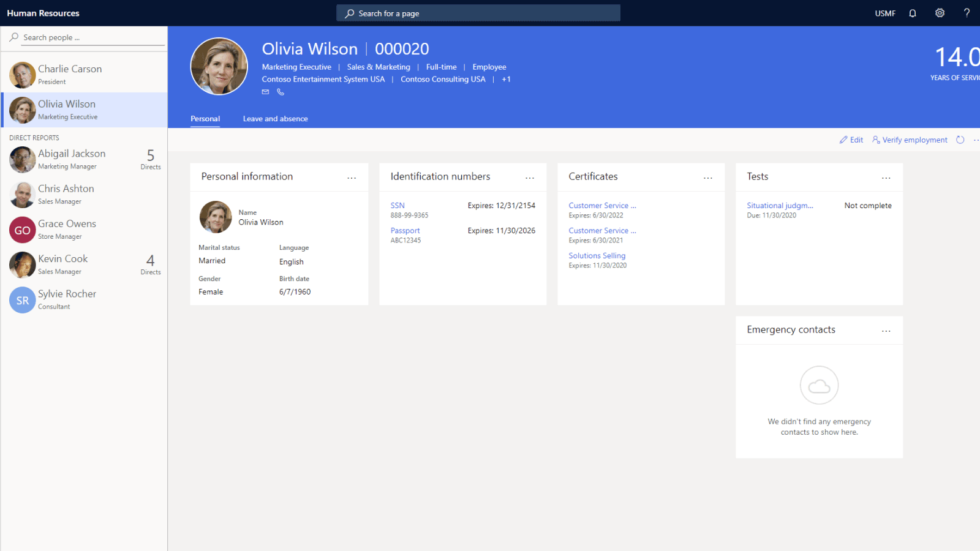Open the Tests card ellipsis menu
This screenshot has height=551, width=980.
tap(886, 178)
